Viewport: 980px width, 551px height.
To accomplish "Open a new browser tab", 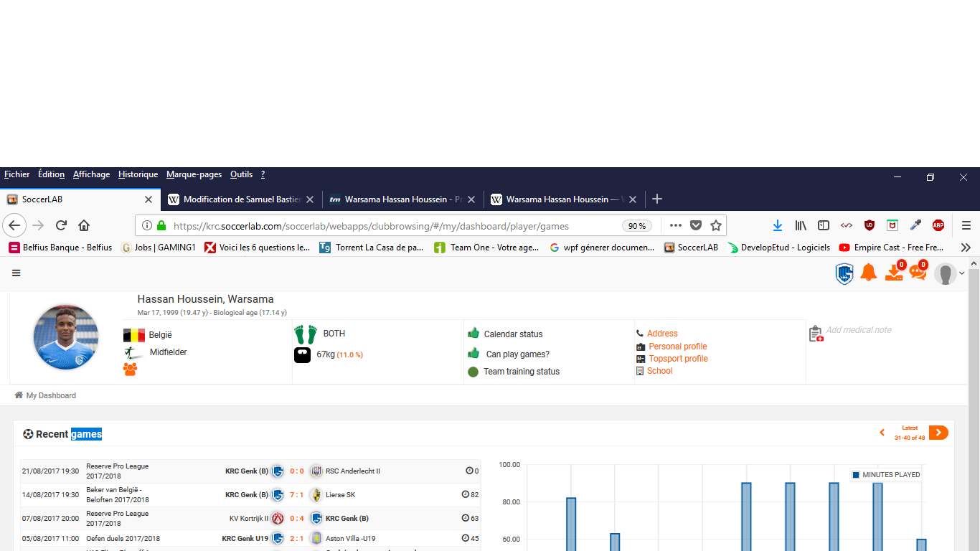I will pos(656,199).
